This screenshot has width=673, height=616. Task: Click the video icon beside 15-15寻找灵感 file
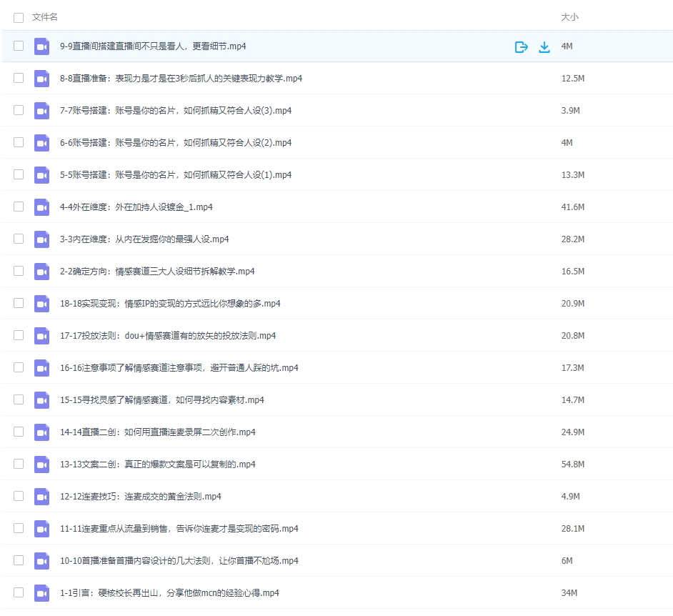[x=41, y=399]
